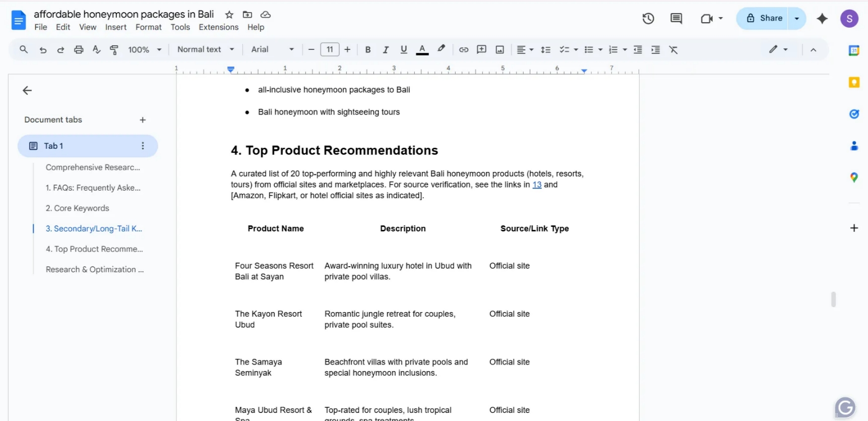Pick the text color

coord(422,49)
